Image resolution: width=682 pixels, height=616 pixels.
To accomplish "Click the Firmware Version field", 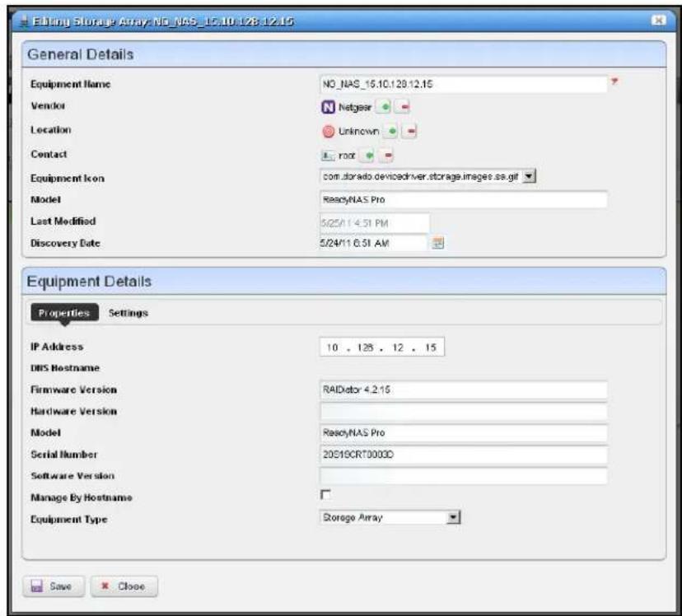I will pyautogui.click(x=463, y=390).
